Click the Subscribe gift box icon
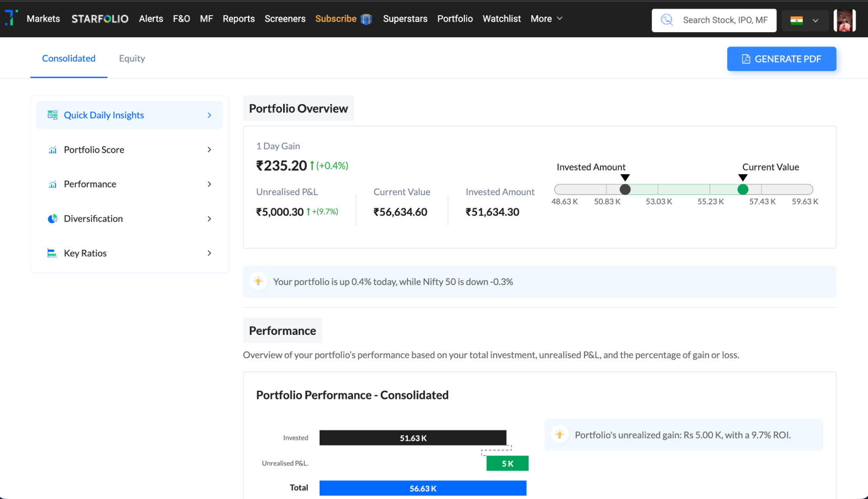The width and height of the screenshot is (868, 499). coord(366,19)
